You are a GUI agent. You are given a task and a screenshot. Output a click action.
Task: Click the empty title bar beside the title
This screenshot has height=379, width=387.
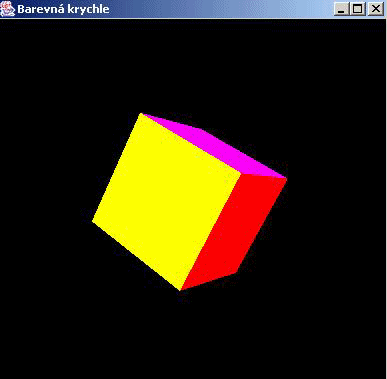point(220,9)
